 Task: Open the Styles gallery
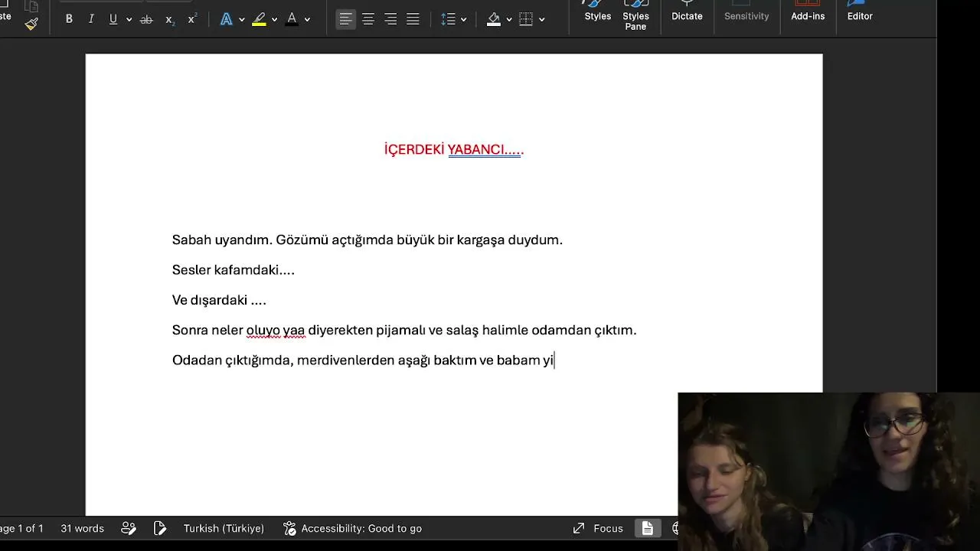click(598, 13)
